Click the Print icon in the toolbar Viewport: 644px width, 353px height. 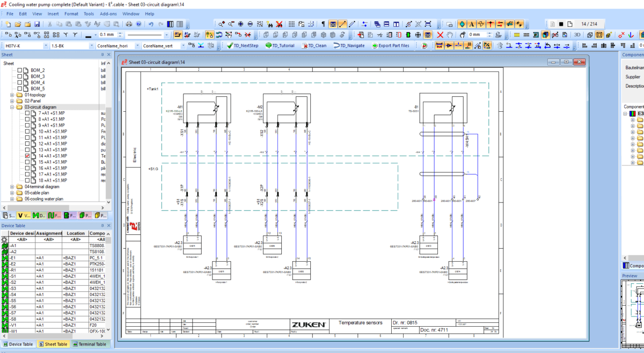coord(129,24)
